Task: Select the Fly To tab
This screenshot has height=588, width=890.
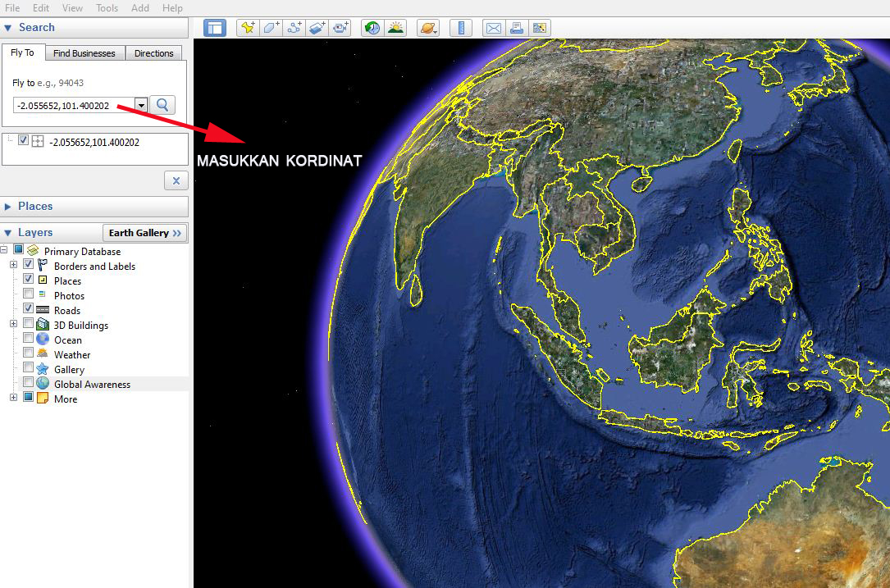Action: tap(23, 52)
